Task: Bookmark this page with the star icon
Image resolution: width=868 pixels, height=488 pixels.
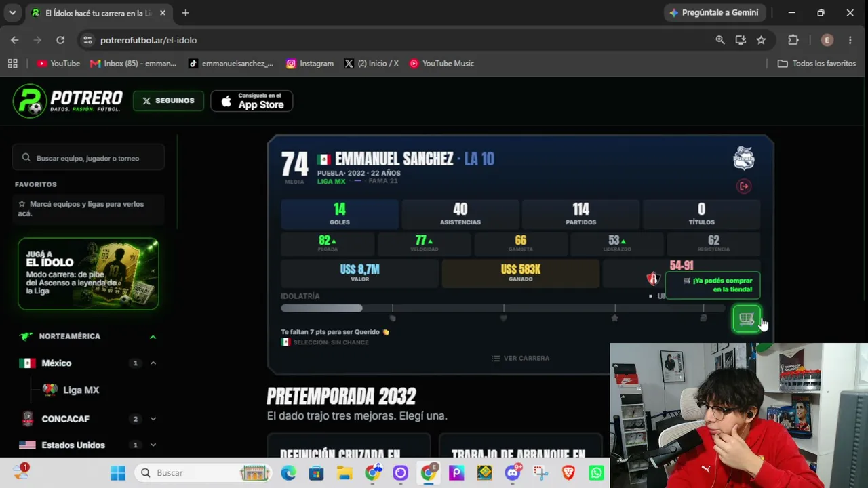Action: click(x=761, y=40)
